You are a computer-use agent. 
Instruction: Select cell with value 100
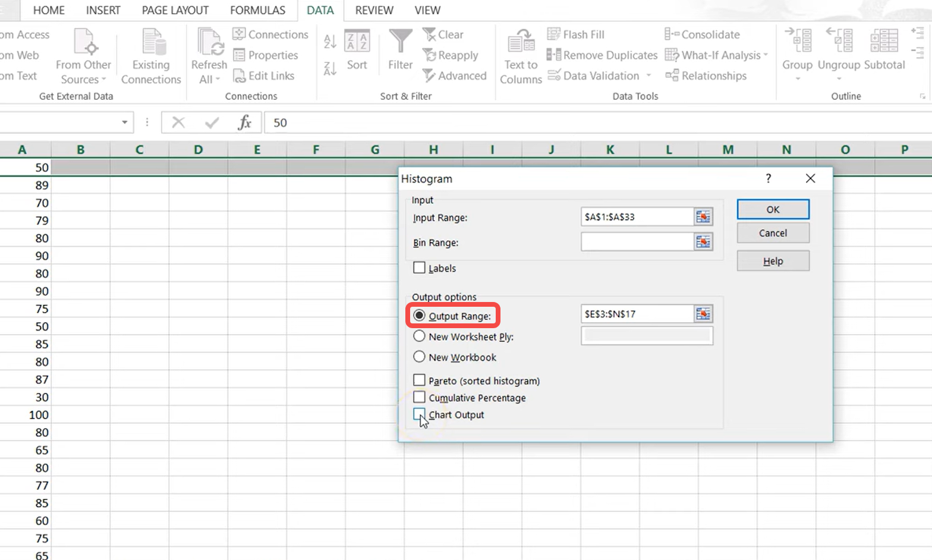[x=26, y=415]
